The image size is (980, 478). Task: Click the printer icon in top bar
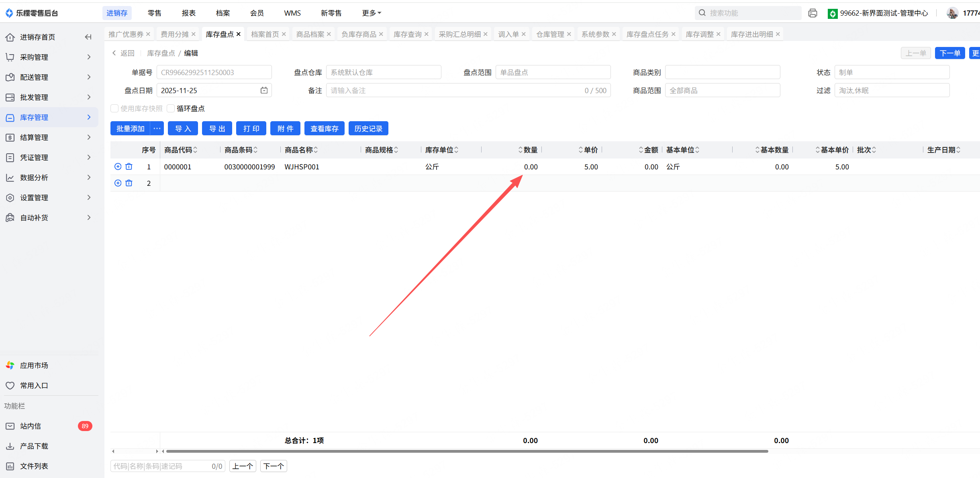click(x=813, y=13)
